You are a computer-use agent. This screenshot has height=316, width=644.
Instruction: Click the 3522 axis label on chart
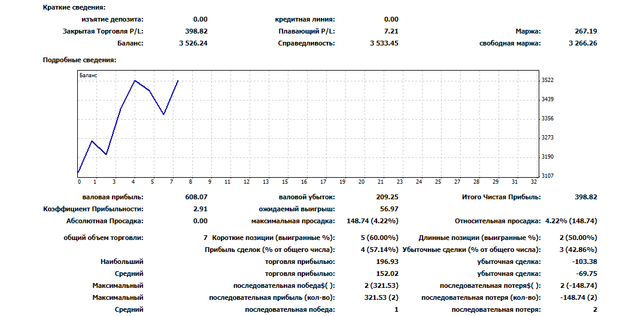[549, 80]
